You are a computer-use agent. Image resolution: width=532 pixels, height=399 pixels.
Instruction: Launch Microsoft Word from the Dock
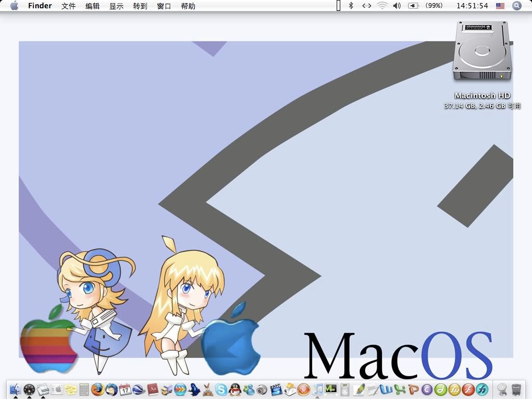pyautogui.click(x=387, y=389)
